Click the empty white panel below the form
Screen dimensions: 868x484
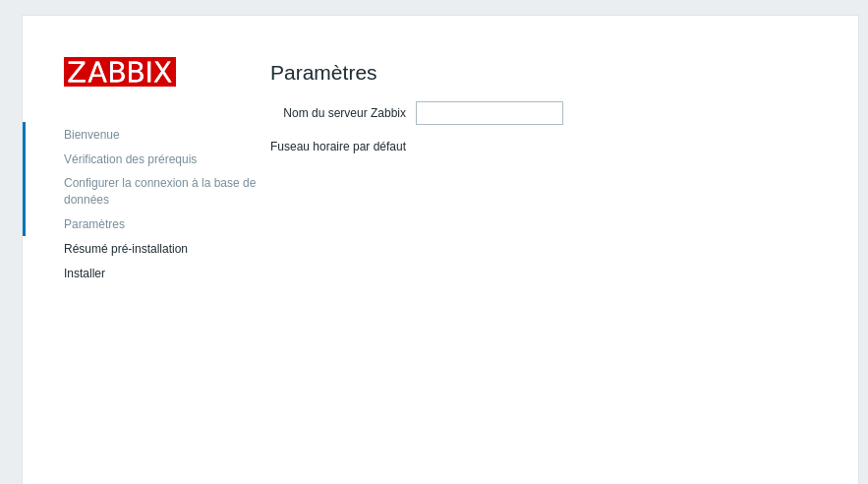(x=541, y=325)
